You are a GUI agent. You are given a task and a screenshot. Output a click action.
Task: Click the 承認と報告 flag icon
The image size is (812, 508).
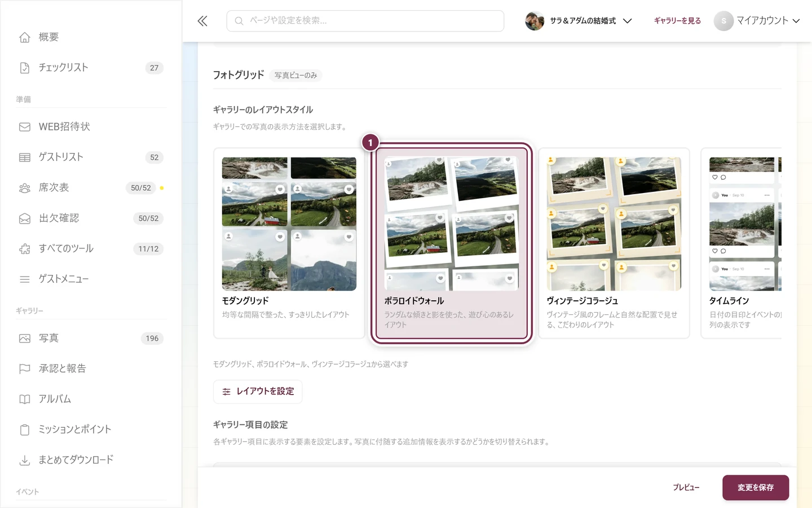pyautogui.click(x=25, y=369)
